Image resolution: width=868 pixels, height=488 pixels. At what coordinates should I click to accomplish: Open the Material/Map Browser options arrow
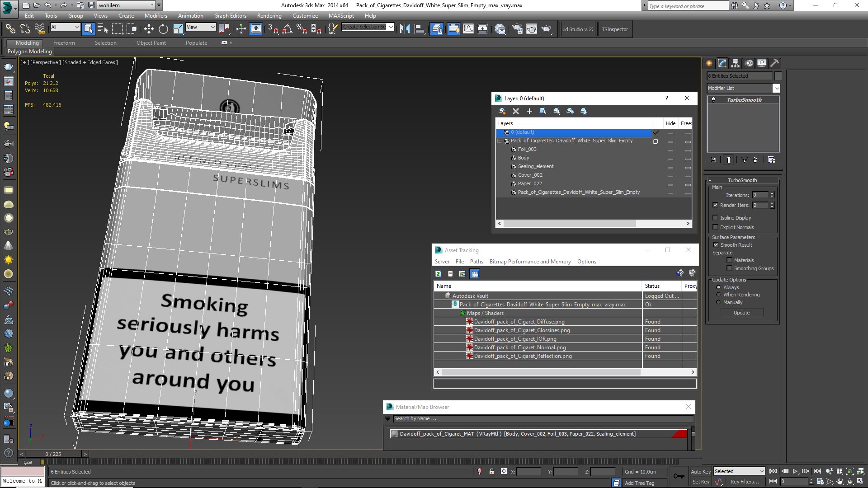point(387,419)
